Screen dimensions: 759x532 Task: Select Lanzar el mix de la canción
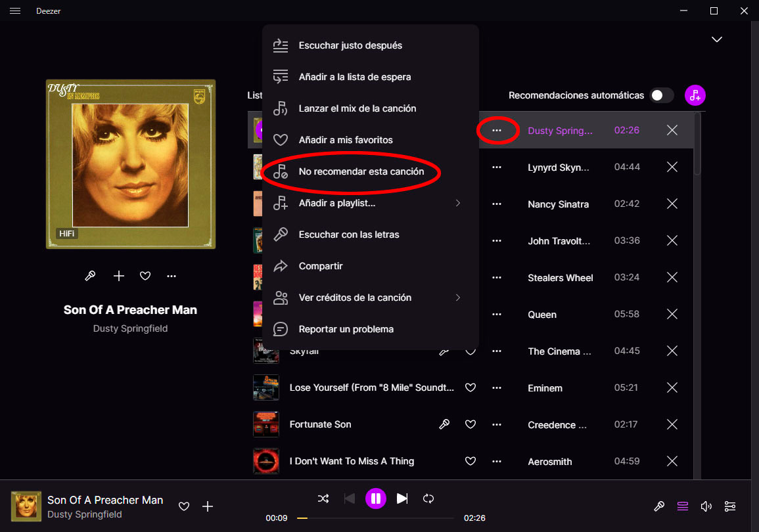click(x=371, y=108)
